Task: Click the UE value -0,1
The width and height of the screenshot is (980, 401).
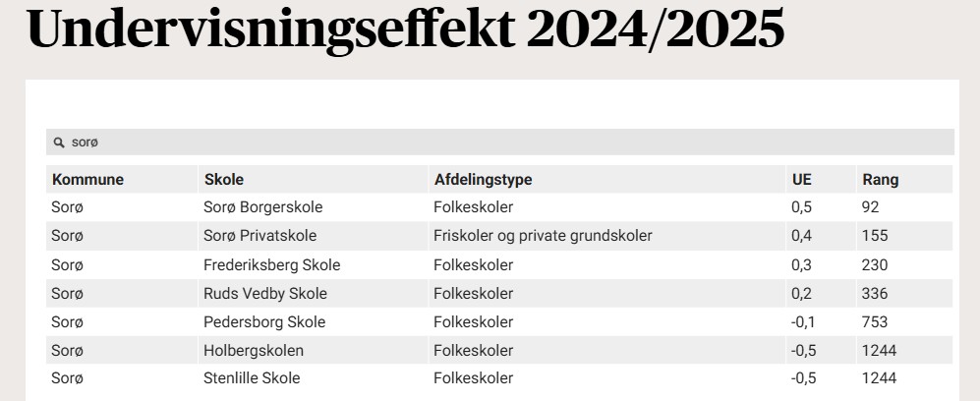Action: tap(803, 321)
